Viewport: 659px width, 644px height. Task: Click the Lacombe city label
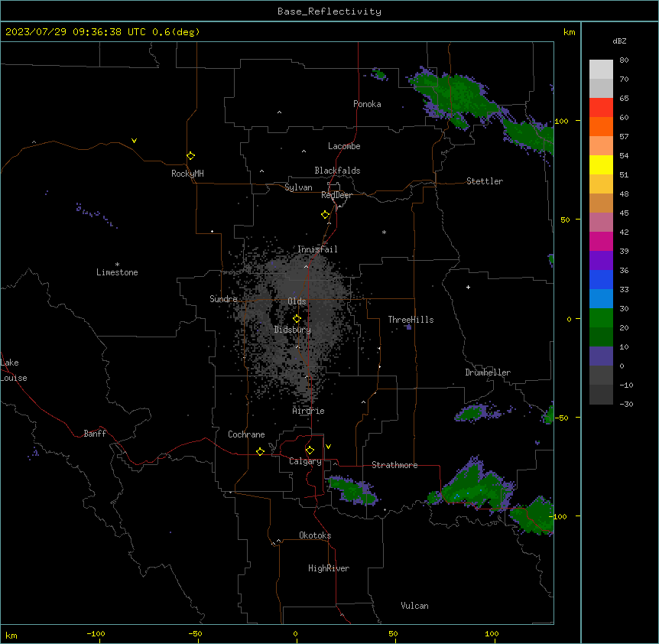pyautogui.click(x=344, y=146)
